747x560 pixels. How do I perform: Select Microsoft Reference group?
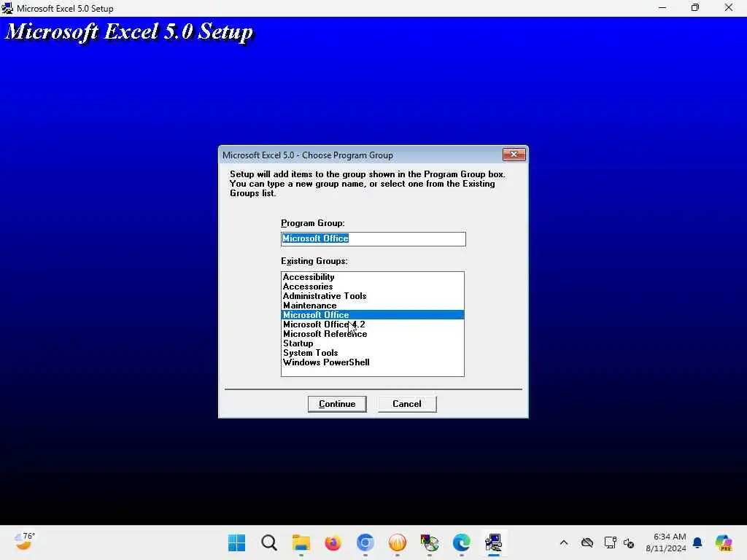373,334
